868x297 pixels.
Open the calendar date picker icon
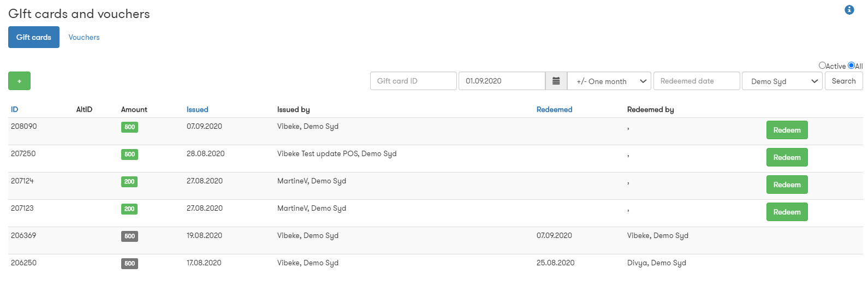click(556, 81)
